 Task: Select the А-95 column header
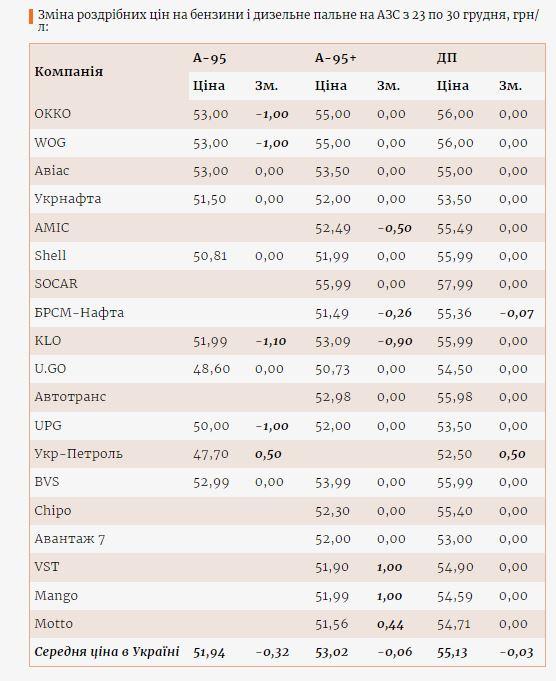(210, 58)
